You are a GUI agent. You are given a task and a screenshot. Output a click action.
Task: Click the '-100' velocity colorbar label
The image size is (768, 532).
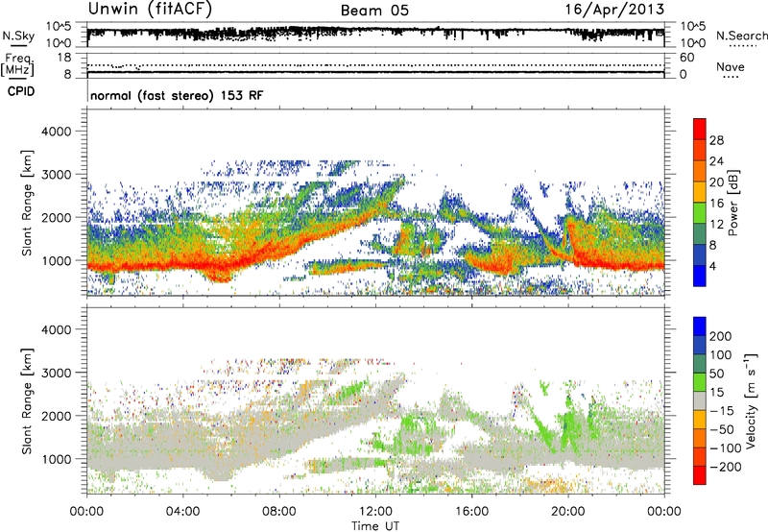pyautogui.click(x=725, y=448)
